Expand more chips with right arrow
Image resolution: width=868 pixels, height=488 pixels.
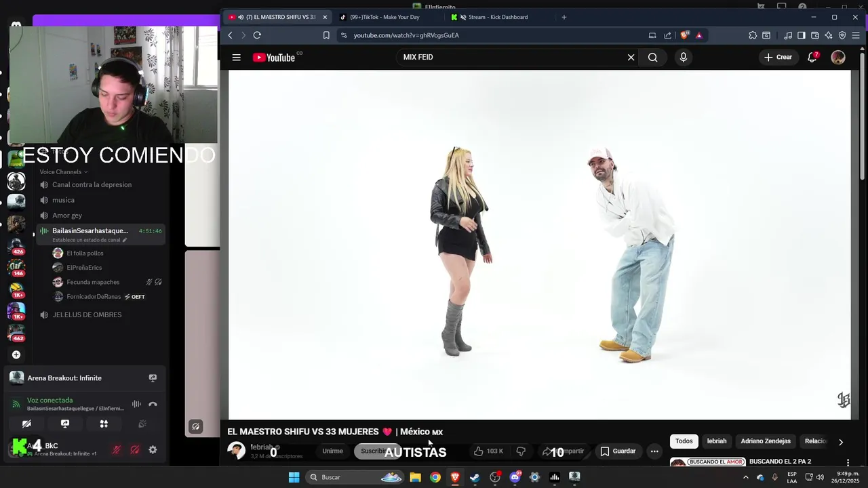click(841, 442)
